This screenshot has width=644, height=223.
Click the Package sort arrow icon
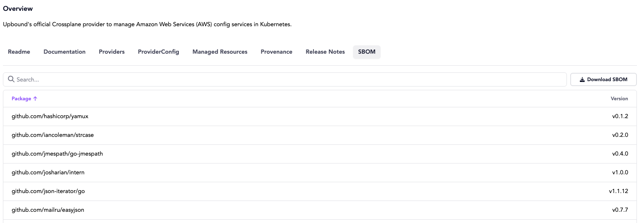[x=35, y=99]
